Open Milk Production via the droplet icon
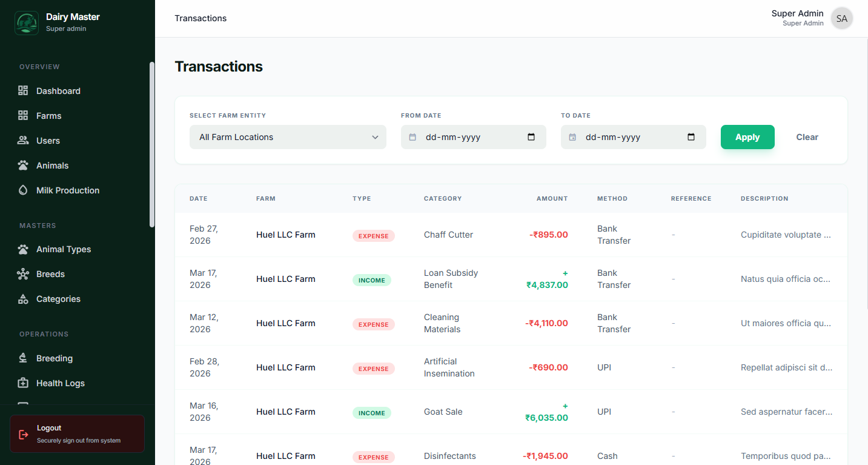 (22, 190)
